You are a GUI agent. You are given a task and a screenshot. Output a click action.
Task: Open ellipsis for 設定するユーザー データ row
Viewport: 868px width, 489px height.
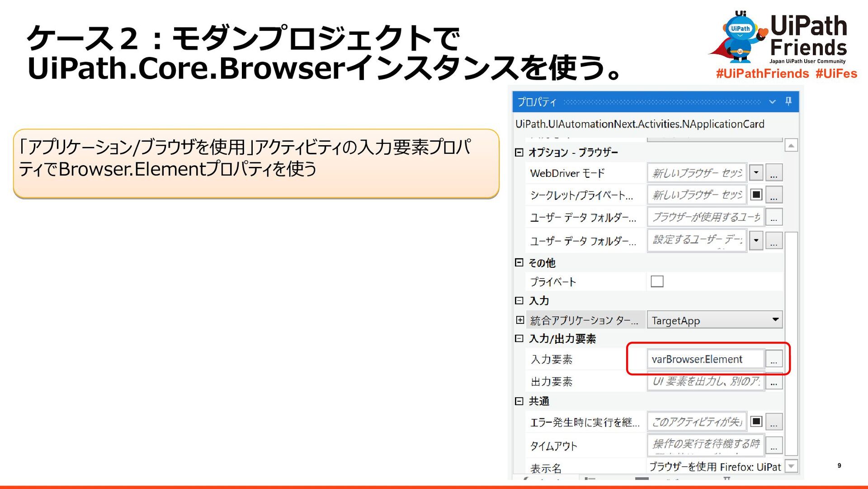[x=774, y=240]
